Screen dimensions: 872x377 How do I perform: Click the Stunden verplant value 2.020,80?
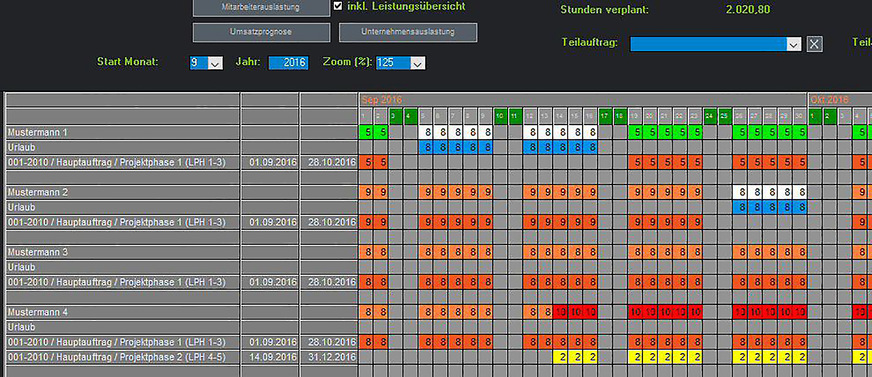coord(748,9)
